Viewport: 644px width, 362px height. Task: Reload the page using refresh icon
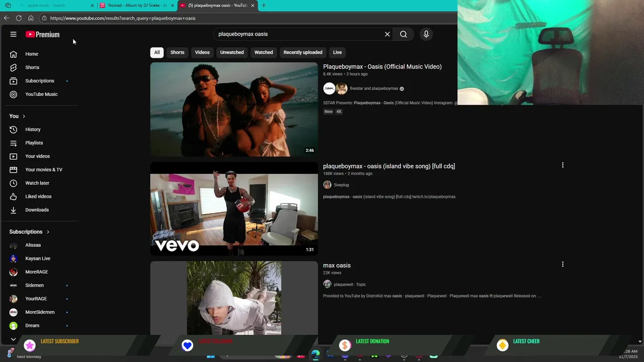coord(19,18)
